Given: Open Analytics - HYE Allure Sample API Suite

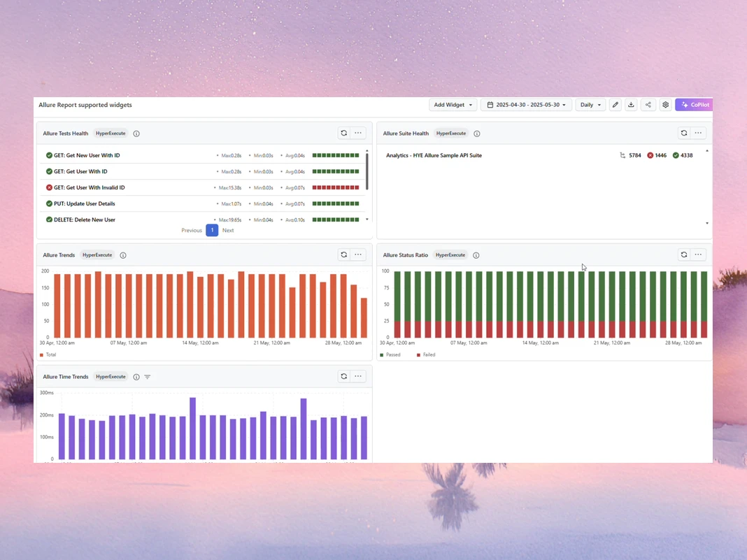Looking at the screenshot, I should click(x=434, y=155).
